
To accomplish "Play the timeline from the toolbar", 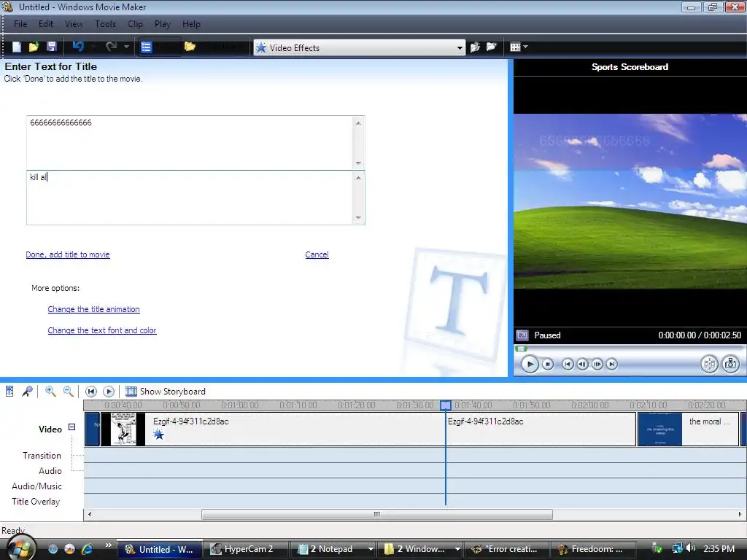I will click(x=109, y=392).
